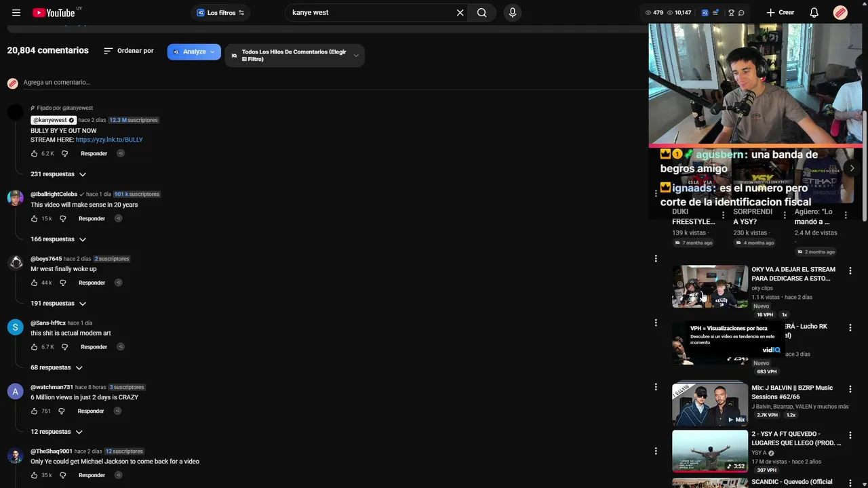Open the vidIQ chat bubble icon

coord(741,12)
